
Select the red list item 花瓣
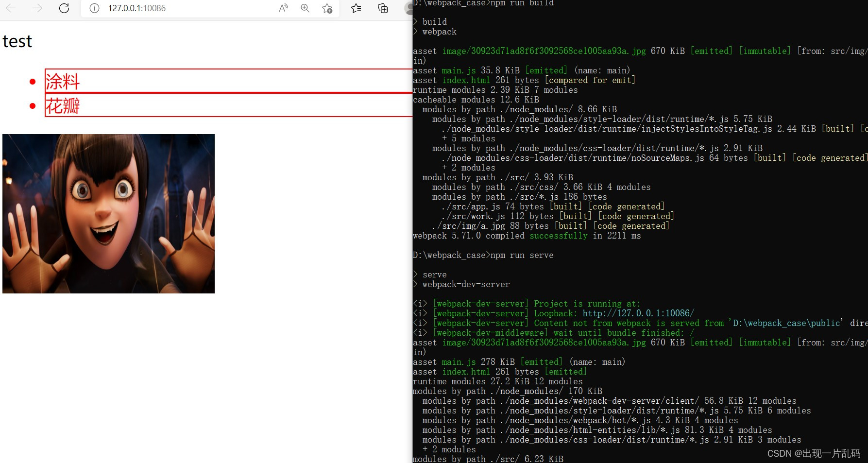point(228,105)
